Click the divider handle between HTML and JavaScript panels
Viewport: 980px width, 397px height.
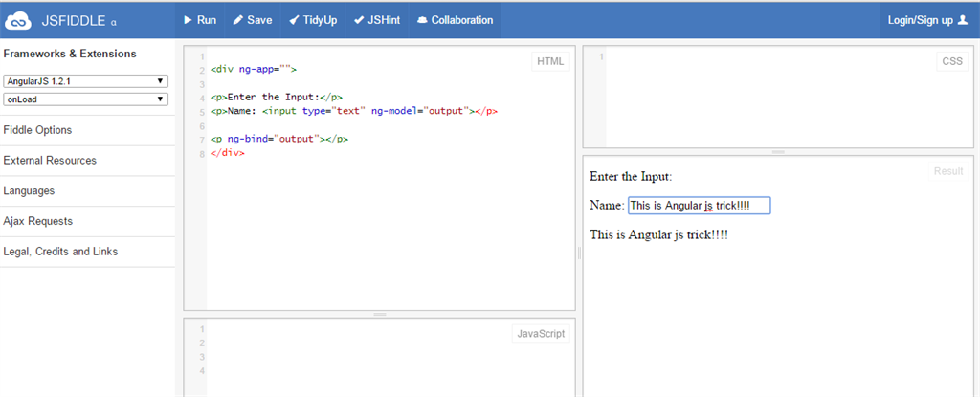point(380,314)
